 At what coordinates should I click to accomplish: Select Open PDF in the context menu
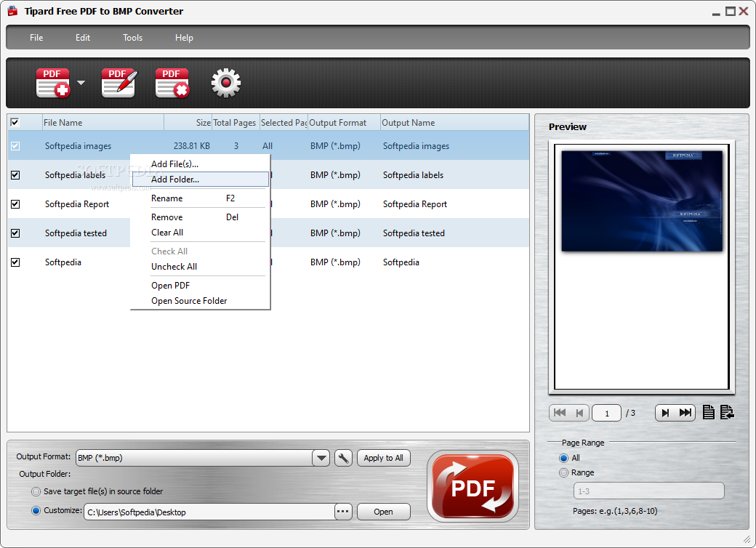200,286
